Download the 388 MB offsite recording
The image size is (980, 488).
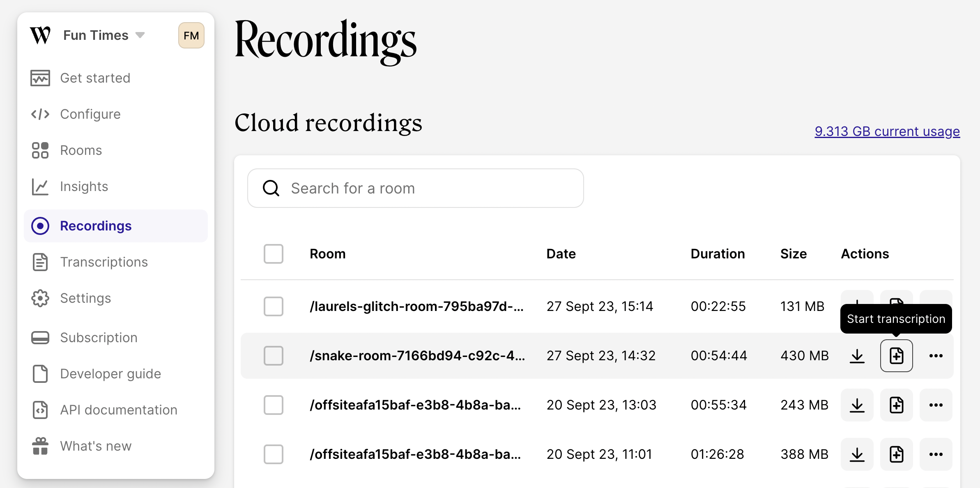tap(857, 454)
